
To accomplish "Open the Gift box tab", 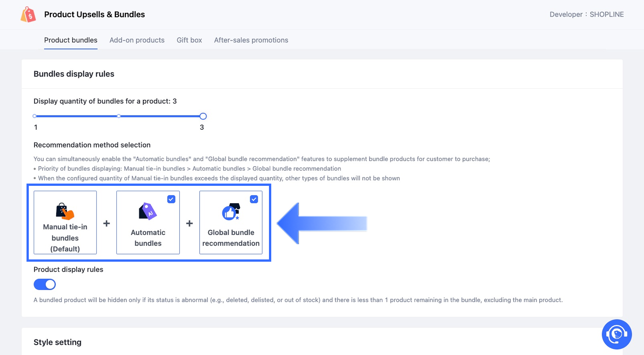I will pos(189,40).
